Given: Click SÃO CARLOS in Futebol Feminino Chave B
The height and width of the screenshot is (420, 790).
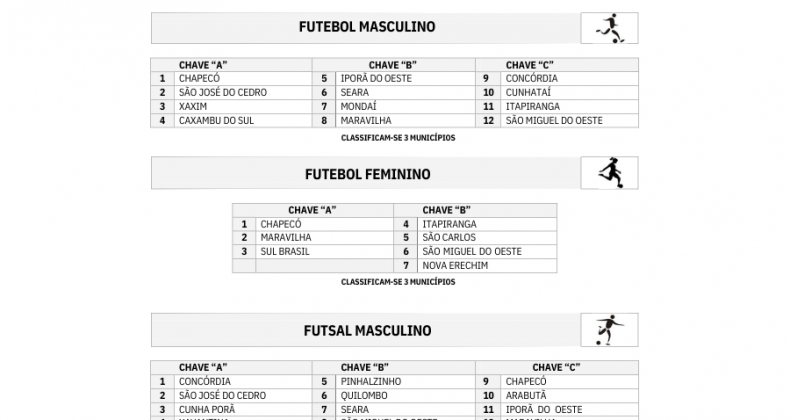Looking at the screenshot, I should point(449,238).
